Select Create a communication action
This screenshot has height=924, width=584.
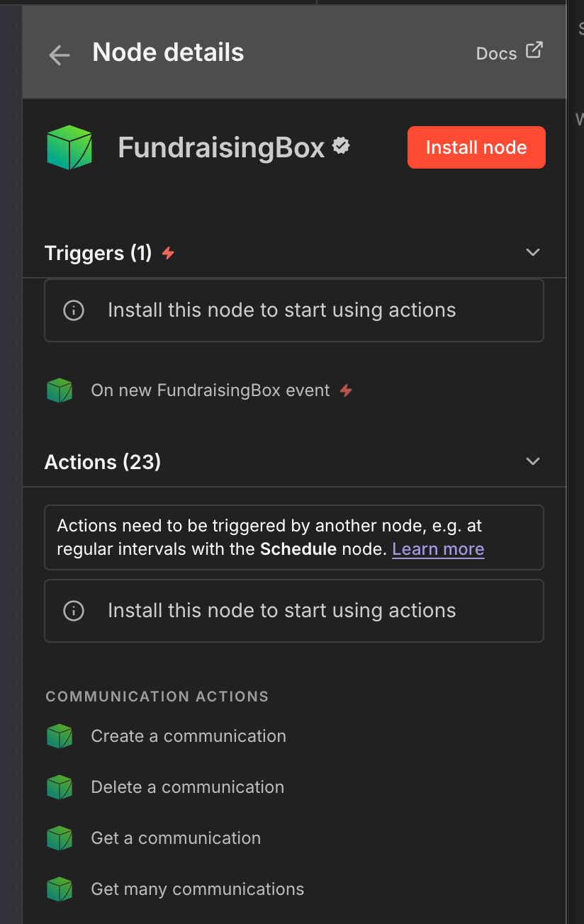[x=189, y=736]
